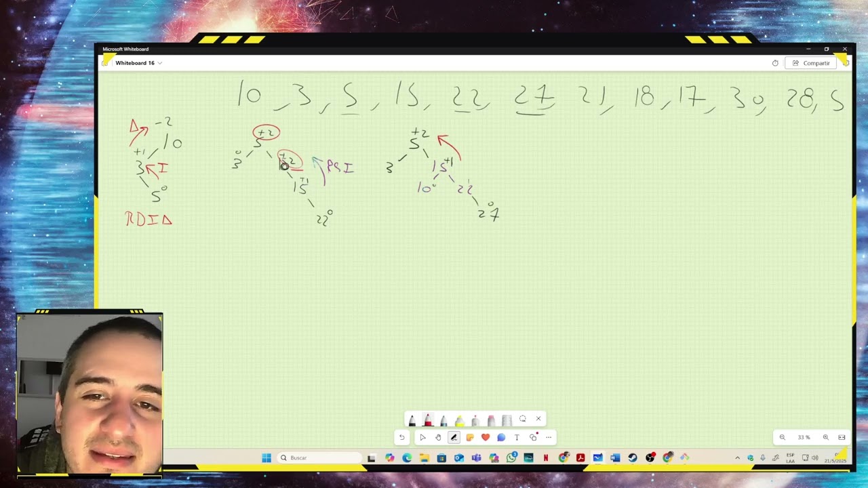Activate the lasso select tool
The image size is (868, 488).
(x=522, y=419)
